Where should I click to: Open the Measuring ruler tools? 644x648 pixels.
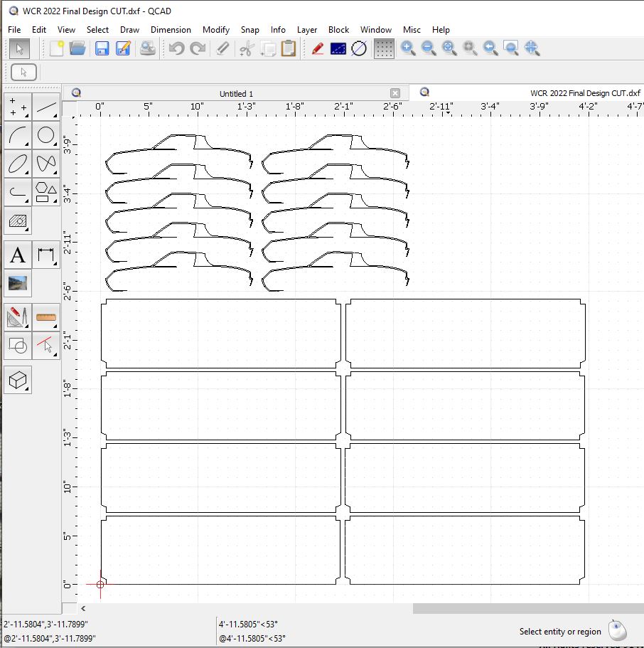(x=46, y=317)
